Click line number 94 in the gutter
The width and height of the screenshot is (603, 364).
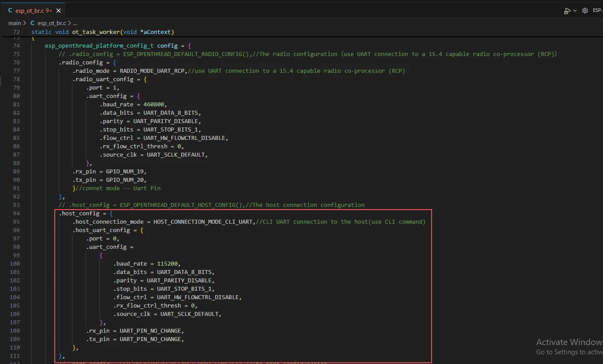click(16, 214)
